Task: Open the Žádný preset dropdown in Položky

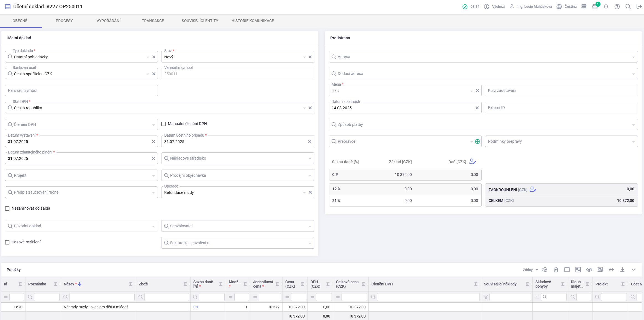Action: 530,270
